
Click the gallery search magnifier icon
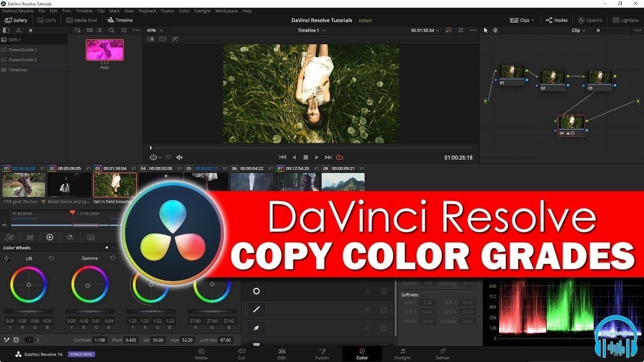[x=112, y=30]
